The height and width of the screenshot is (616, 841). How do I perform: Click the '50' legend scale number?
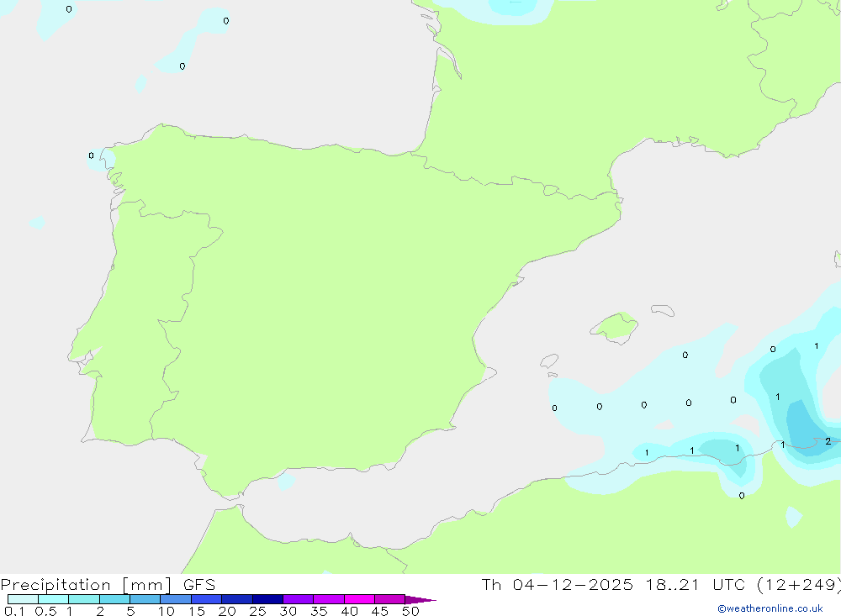click(410, 611)
